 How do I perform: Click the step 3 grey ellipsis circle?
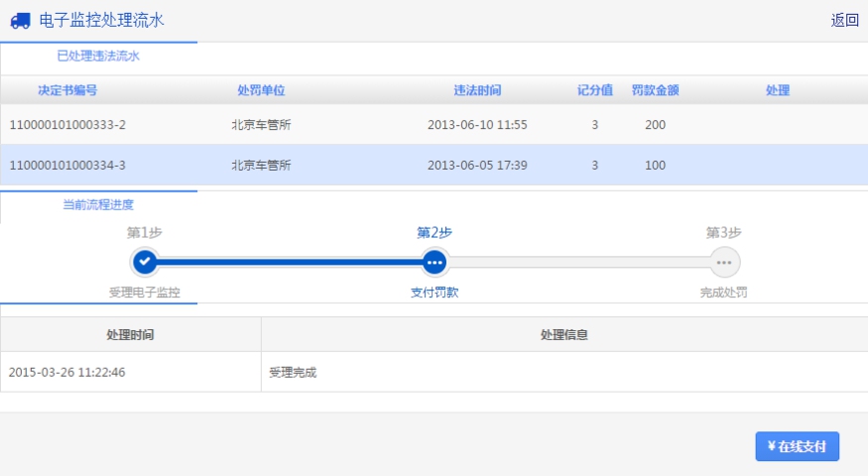(724, 262)
